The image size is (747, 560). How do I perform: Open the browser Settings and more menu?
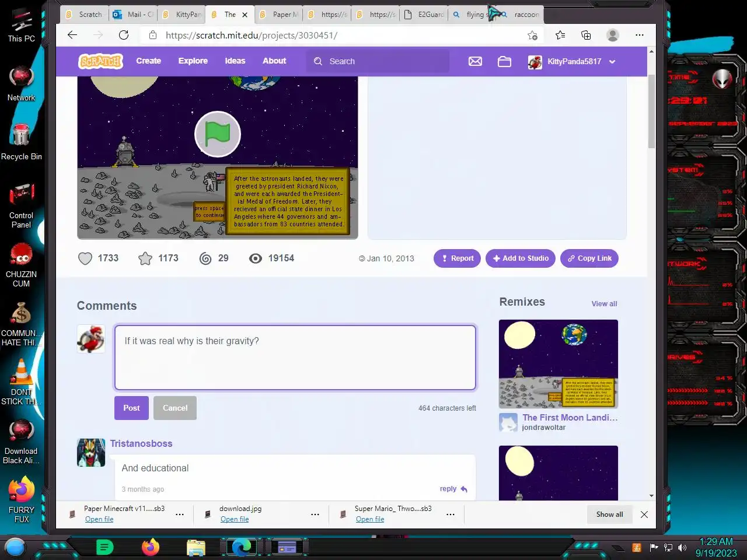click(640, 35)
